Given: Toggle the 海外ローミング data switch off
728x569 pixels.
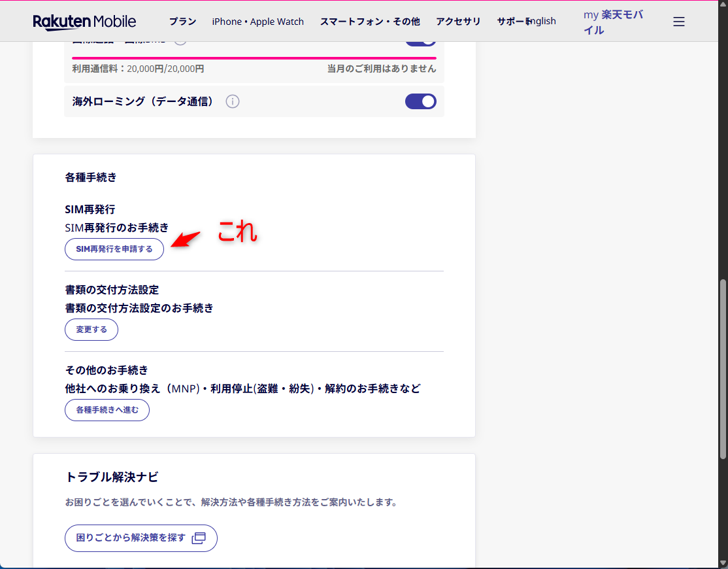Looking at the screenshot, I should 420,101.
